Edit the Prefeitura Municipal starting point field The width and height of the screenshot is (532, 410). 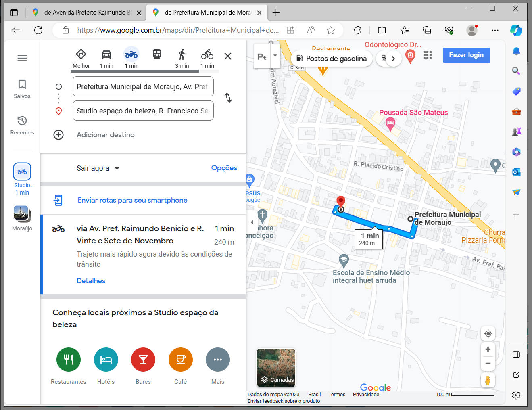143,86
